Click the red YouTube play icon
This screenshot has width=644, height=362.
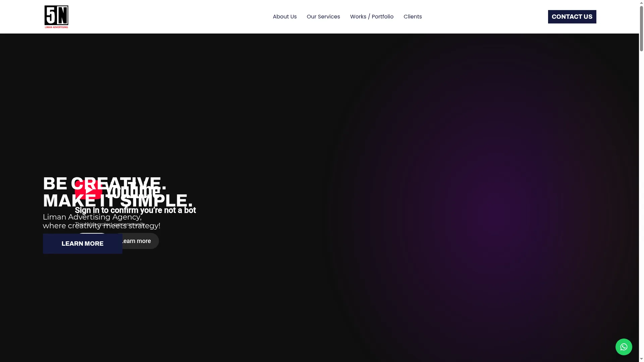point(89,190)
